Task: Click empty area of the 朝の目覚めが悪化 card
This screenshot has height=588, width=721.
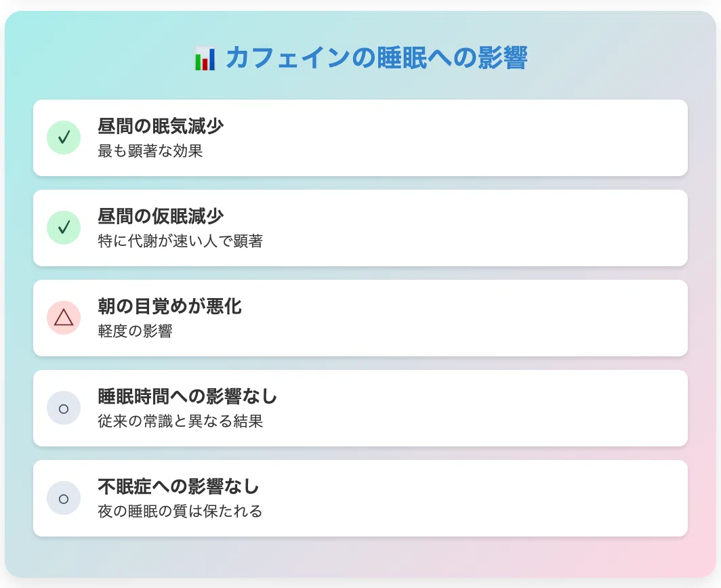Action: click(460, 318)
